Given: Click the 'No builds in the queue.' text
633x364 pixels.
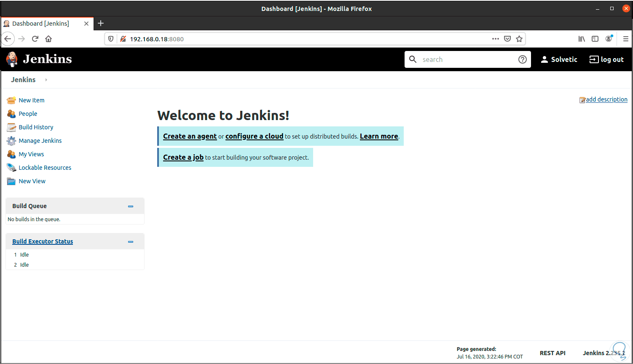Looking at the screenshot, I should [x=34, y=219].
